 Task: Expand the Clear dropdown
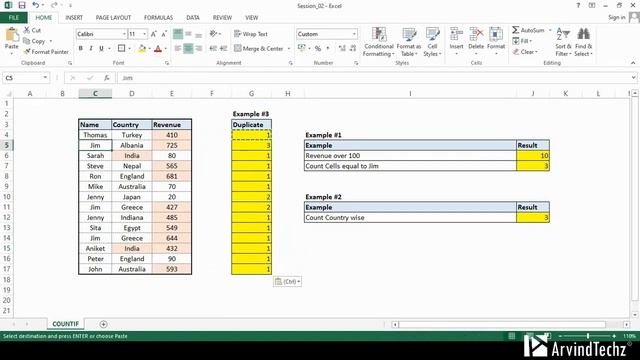[x=536, y=52]
